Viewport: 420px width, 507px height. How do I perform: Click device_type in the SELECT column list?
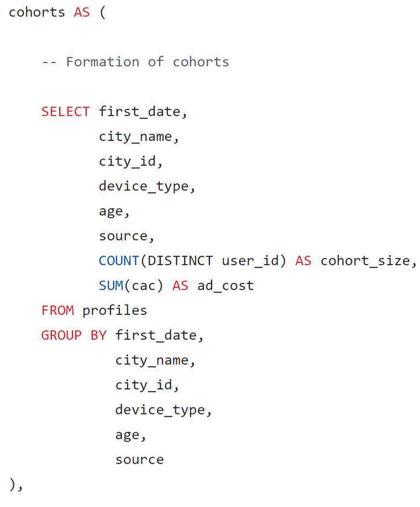[x=143, y=186]
